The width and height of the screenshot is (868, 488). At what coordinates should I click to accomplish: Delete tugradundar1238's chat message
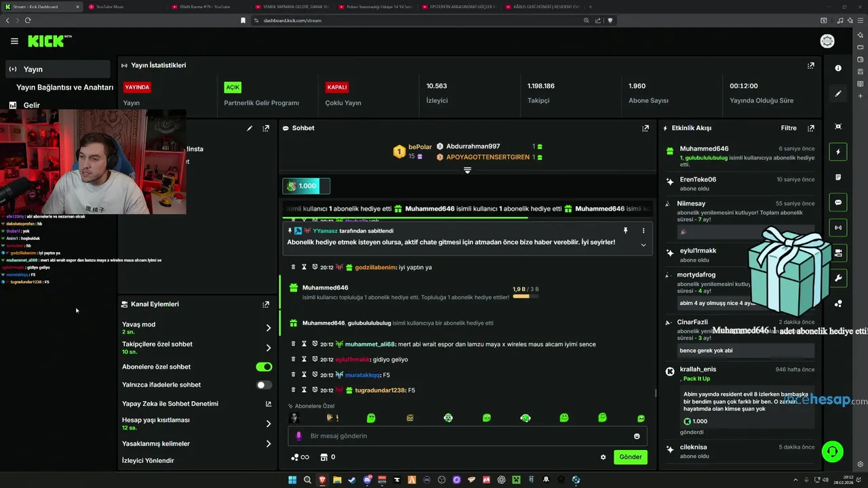tap(293, 390)
